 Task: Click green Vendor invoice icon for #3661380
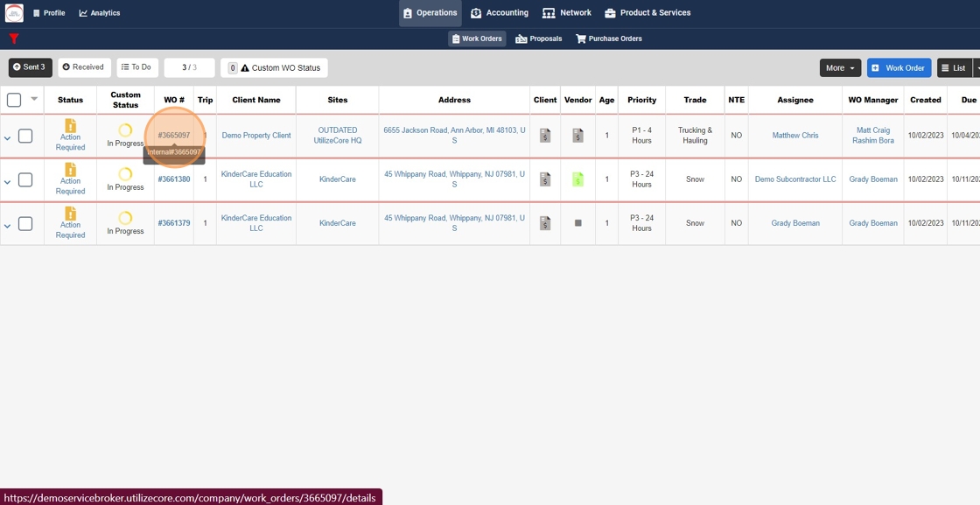click(x=578, y=179)
